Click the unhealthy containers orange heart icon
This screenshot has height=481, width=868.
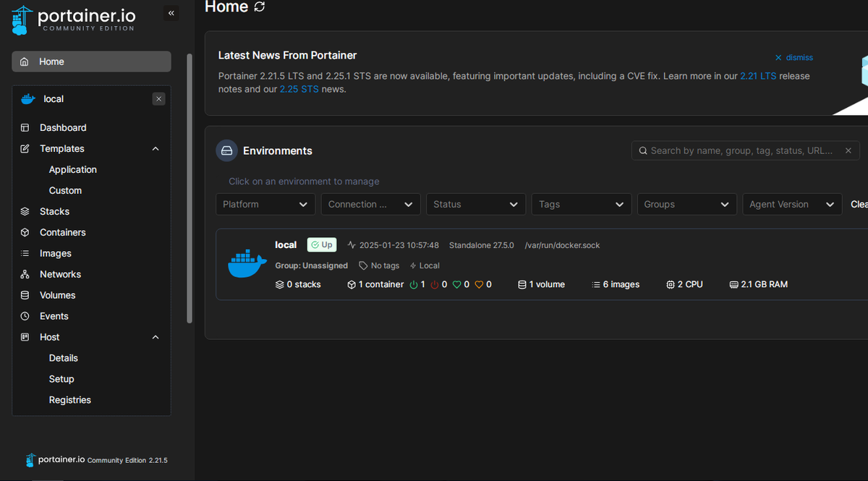pyautogui.click(x=479, y=284)
